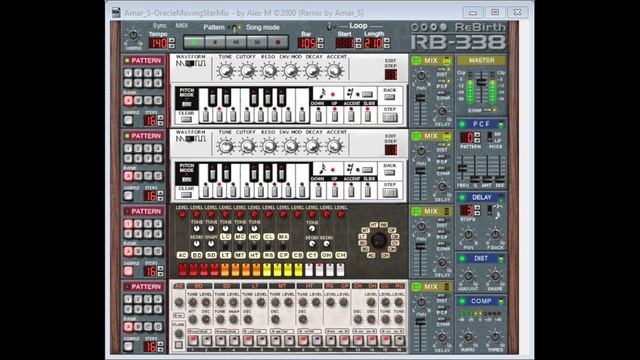Viewport: 640px width, 360px height.
Task: Increase tempo with the up arrow
Action: (x=171, y=40)
